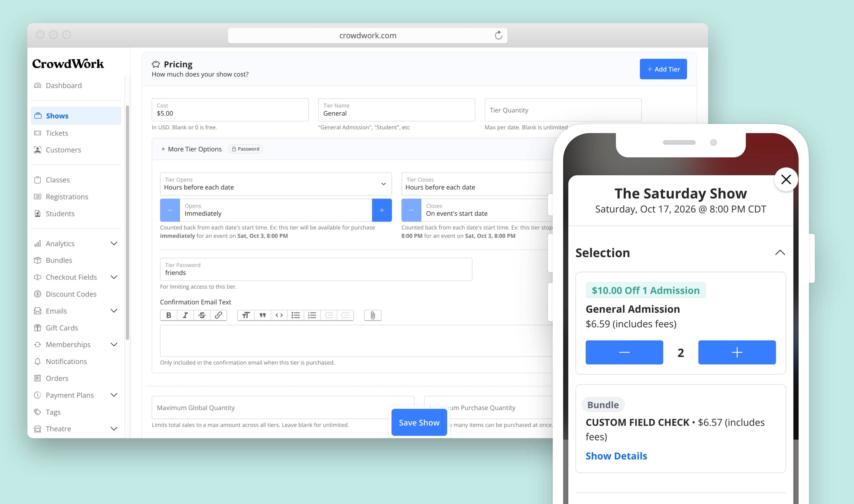Open the Tier Opens dropdown
854x504 pixels.
coord(276,184)
